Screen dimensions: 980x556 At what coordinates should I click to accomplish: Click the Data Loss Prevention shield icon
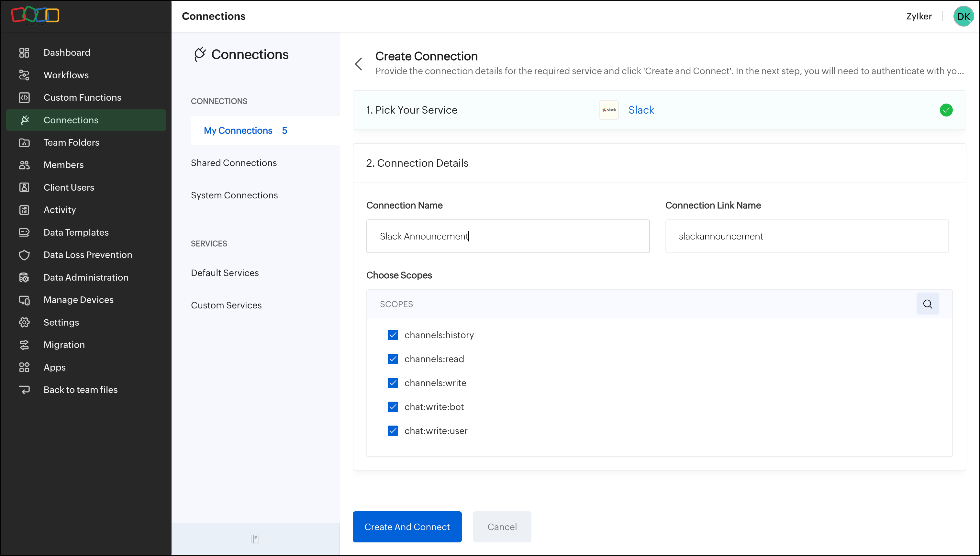tap(24, 255)
